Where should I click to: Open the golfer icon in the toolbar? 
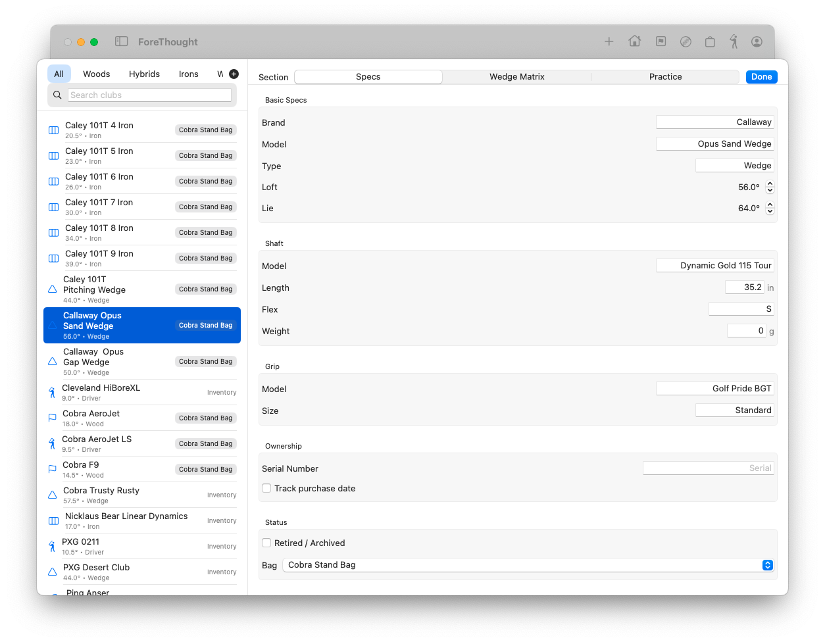coord(734,41)
